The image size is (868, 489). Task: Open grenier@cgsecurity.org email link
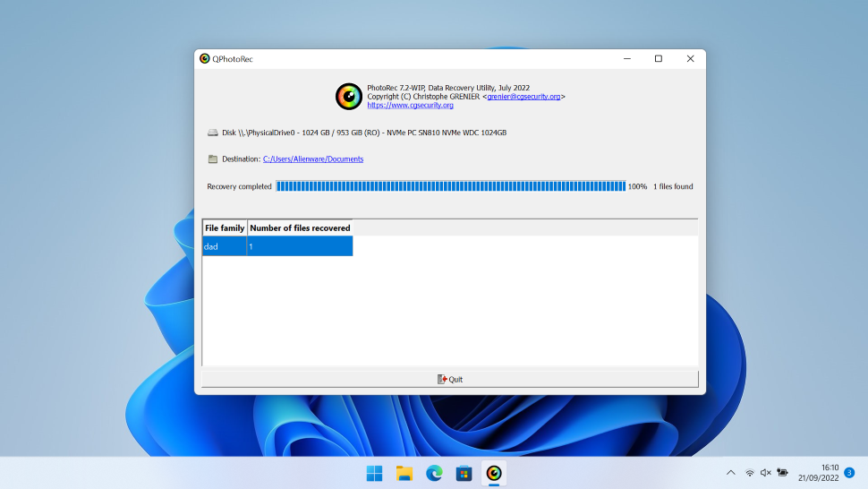[x=523, y=97]
